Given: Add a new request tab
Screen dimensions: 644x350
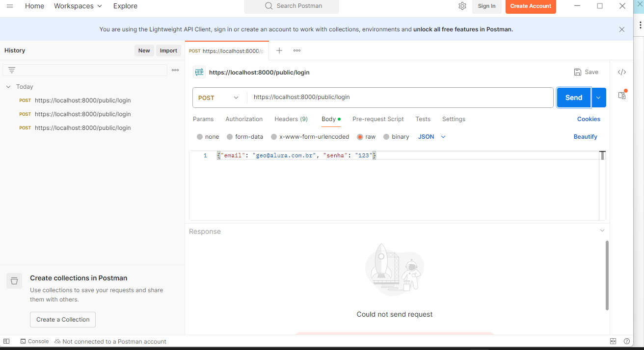Looking at the screenshot, I should [x=279, y=50].
